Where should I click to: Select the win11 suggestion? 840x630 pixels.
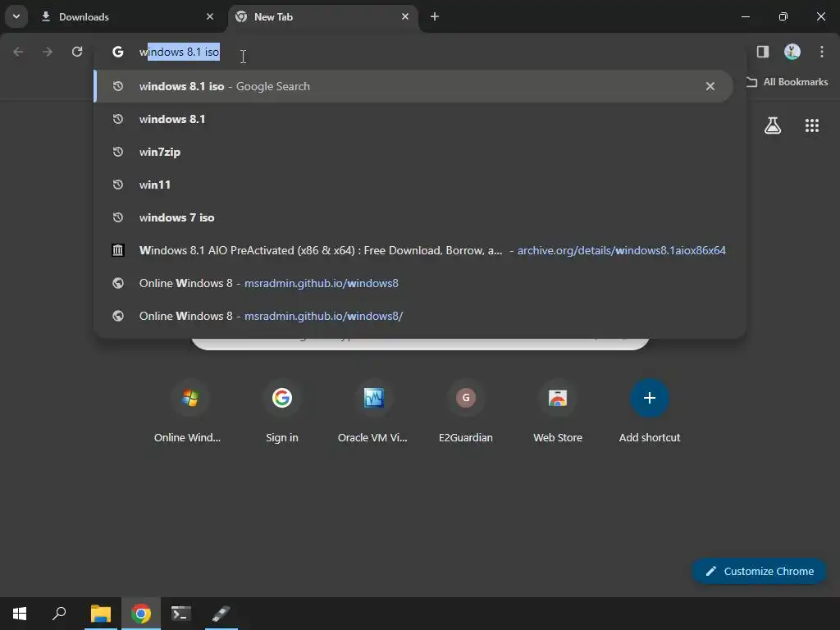coord(413,185)
